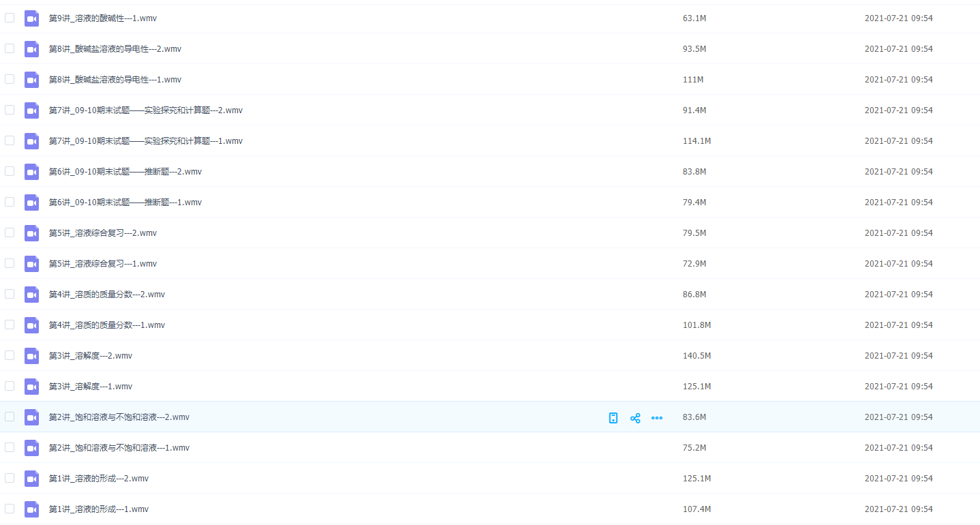Click the video icon for 第5讲_溶液综合复习---2.wmv
This screenshot has width=980, height=525.
click(x=31, y=233)
